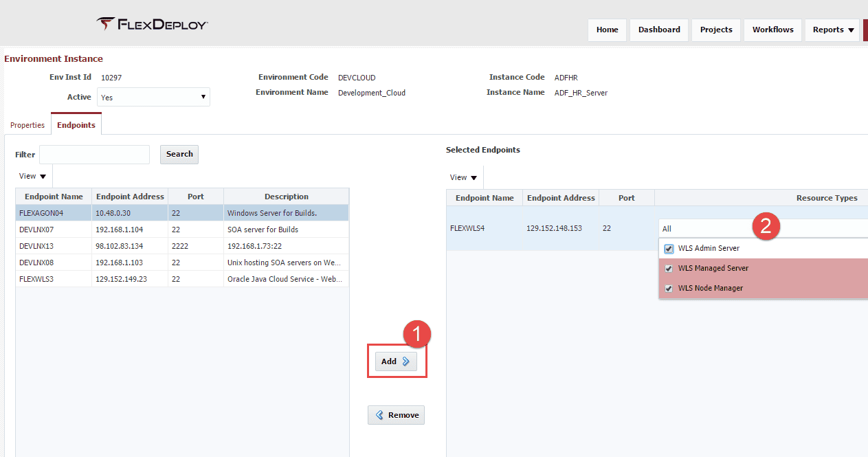Open the View menu above available endpoints
868x457 pixels.
(32, 176)
